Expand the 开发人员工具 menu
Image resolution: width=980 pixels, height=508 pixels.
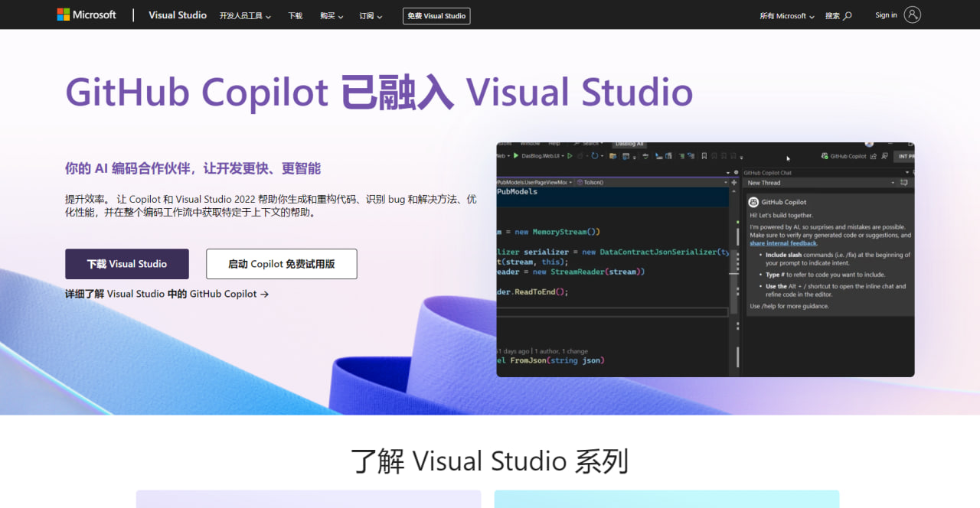(x=245, y=15)
